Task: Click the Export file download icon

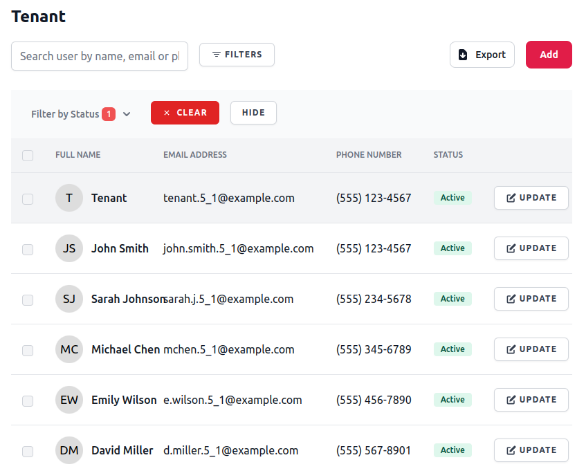Action: click(x=463, y=54)
